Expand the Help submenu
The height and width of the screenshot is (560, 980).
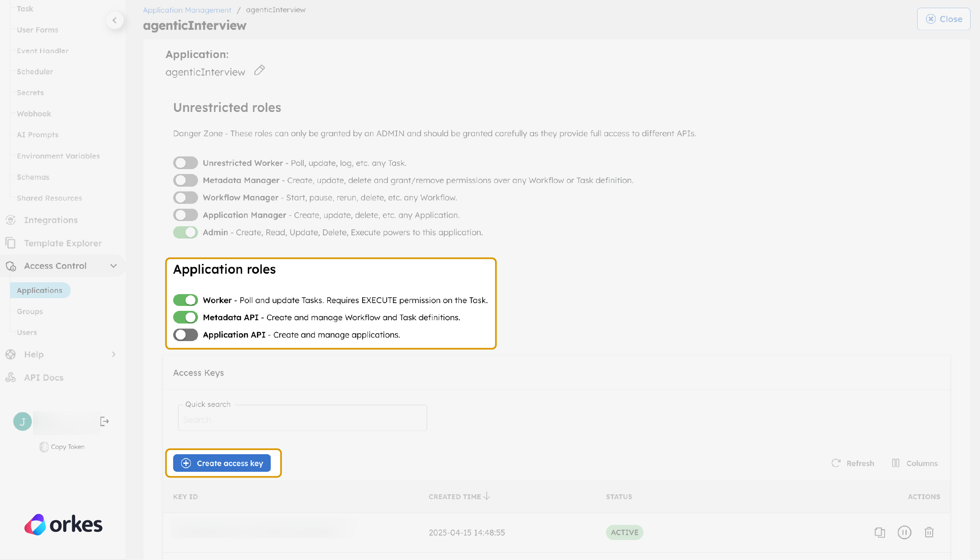click(114, 354)
